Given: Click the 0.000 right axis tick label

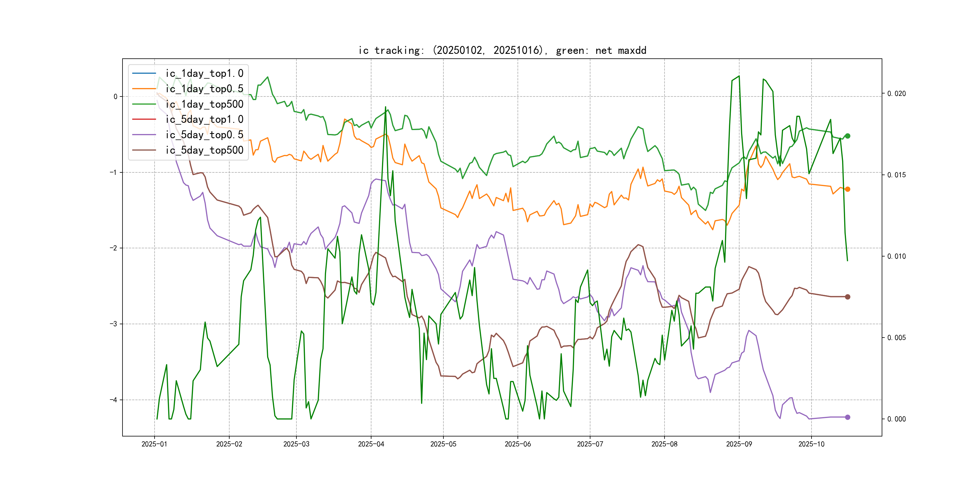Looking at the screenshot, I should (x=896, y=419).
